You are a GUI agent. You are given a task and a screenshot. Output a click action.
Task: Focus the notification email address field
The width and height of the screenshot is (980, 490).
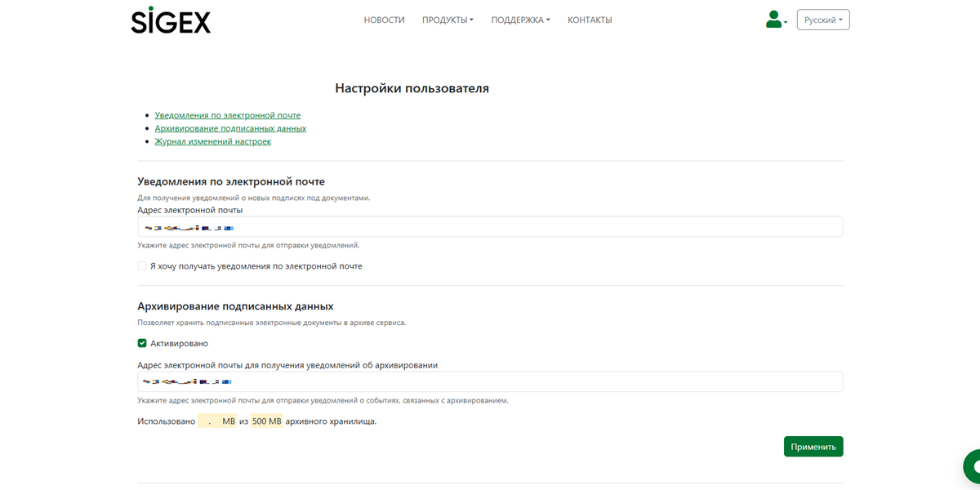(490, 227)
